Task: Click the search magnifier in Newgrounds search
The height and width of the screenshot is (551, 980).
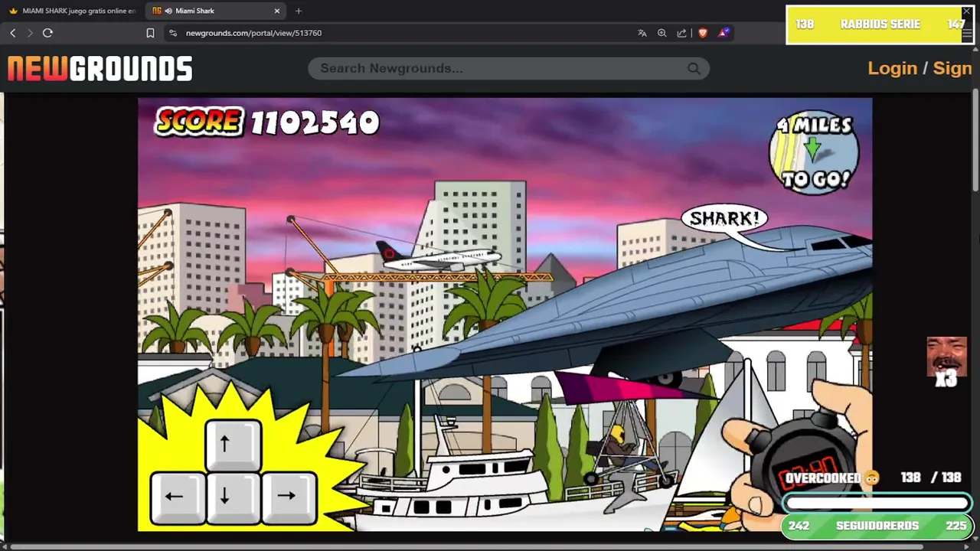Action: (694, 69)
